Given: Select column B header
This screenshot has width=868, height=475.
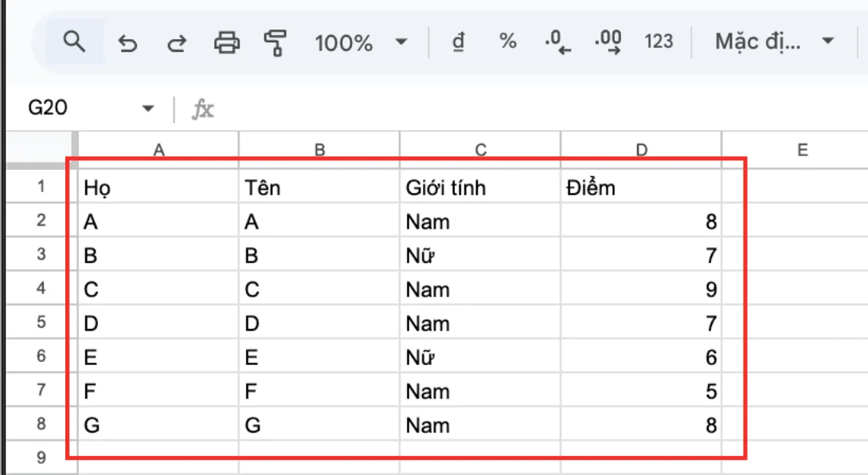Looking at the screenshot, I should 319,150.
